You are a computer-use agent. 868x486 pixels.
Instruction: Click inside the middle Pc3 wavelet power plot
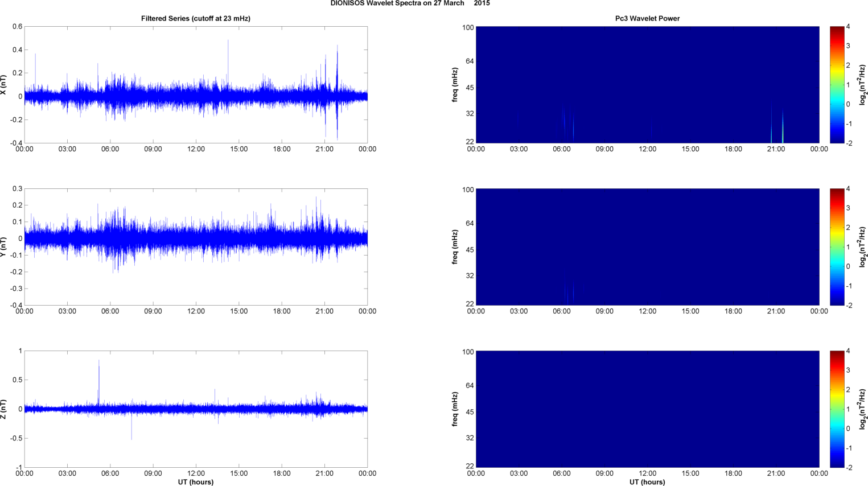pyautogui.click(x=647, y=247)
